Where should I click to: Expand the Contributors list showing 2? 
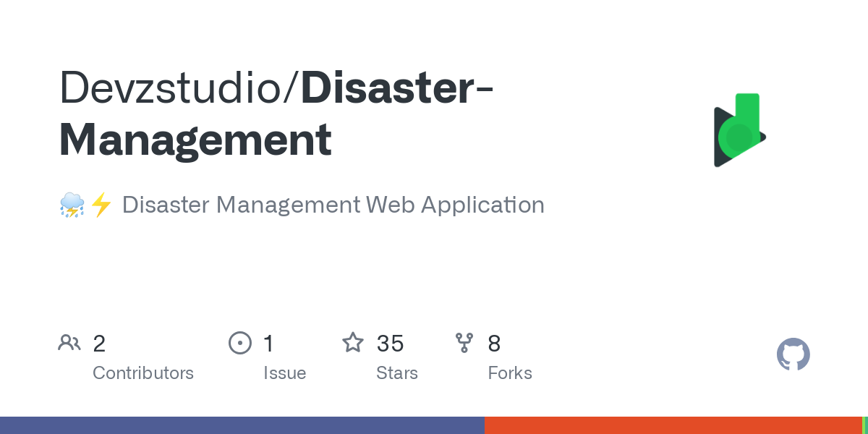[143, 373]
